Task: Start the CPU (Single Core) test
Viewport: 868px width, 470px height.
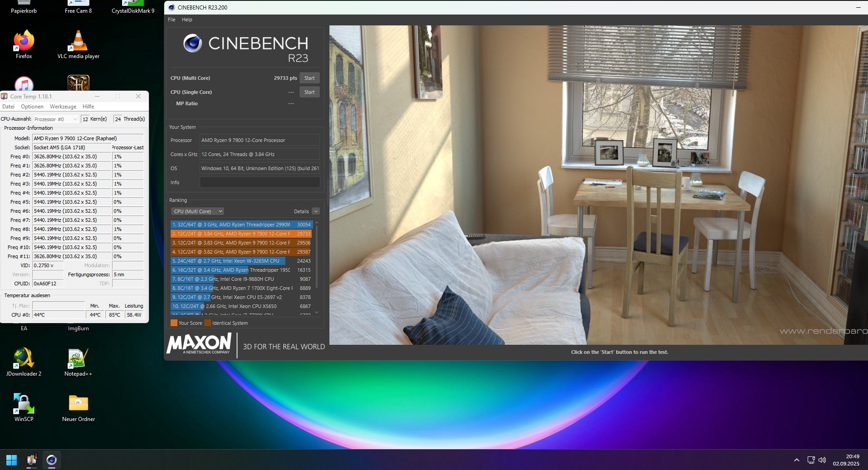Action: pos(309,92)
